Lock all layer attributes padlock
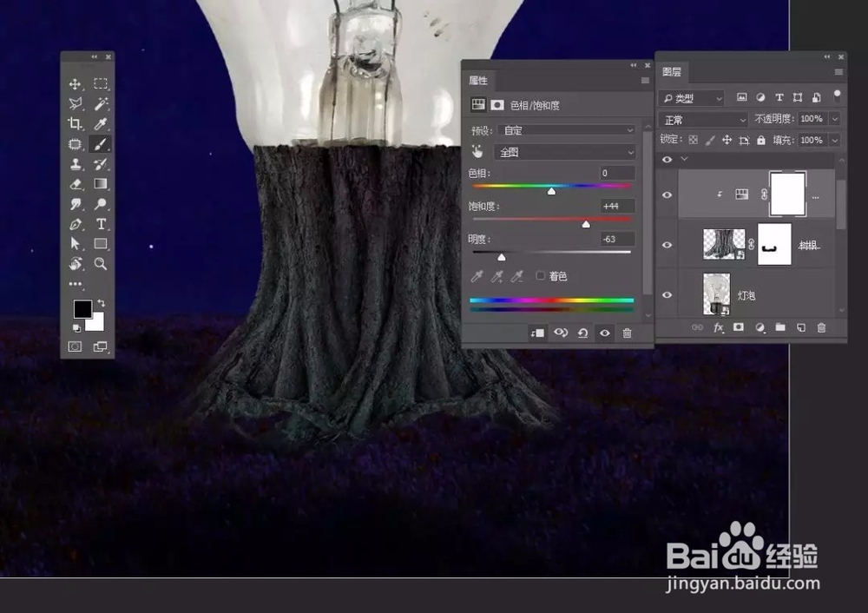868x613 pixels. pos(761,140)
